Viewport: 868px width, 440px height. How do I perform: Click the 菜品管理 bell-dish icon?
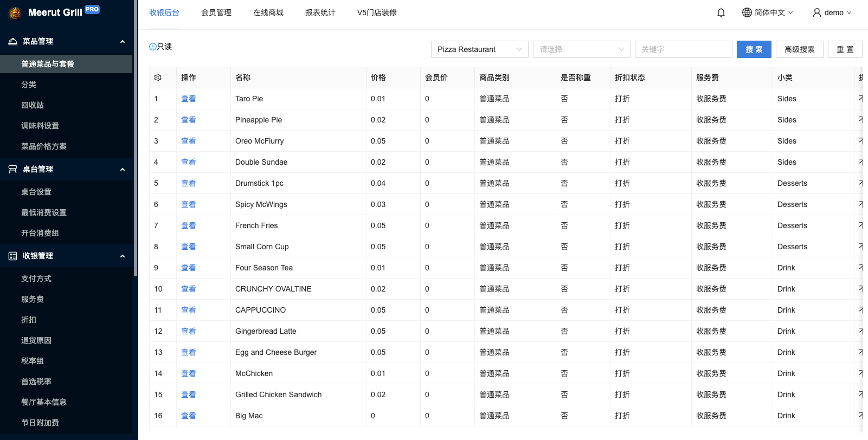tap(12, 41)
